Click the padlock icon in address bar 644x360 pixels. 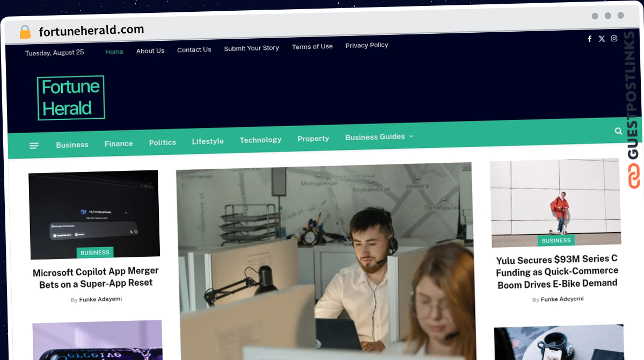(25, 32)
